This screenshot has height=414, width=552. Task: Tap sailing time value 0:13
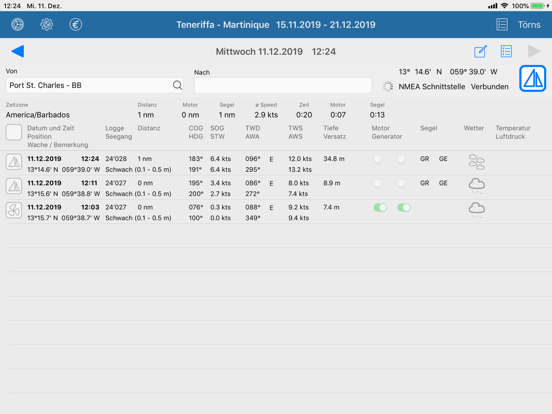pyautogui.click(x=377, y=115)
